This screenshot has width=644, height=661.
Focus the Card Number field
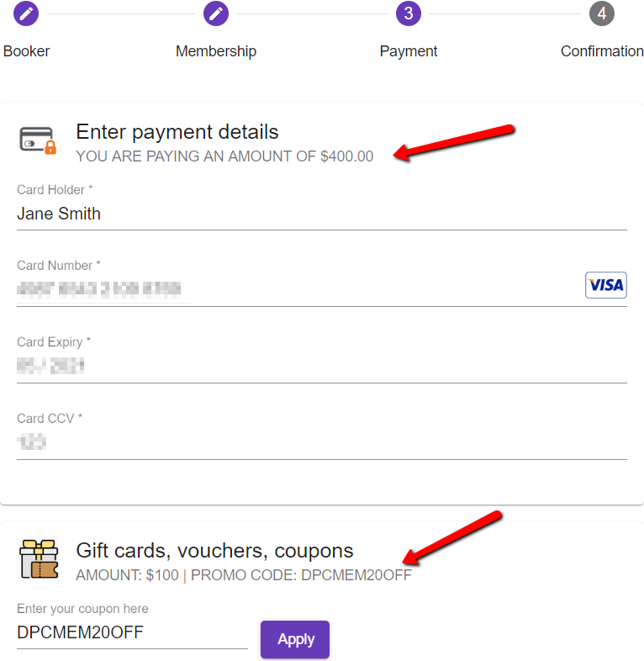click(x=322, y=289)
